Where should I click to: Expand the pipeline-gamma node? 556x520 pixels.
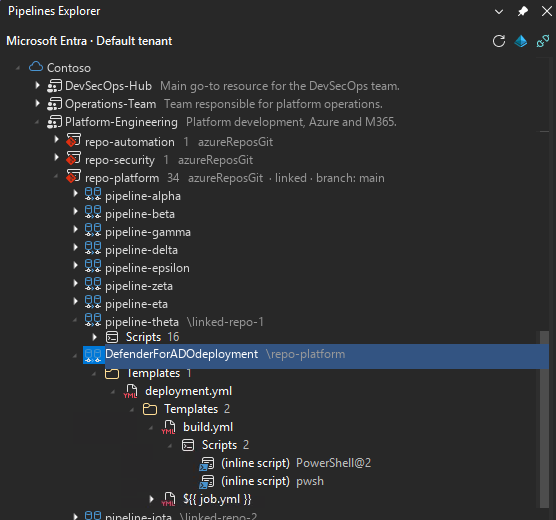76,229
